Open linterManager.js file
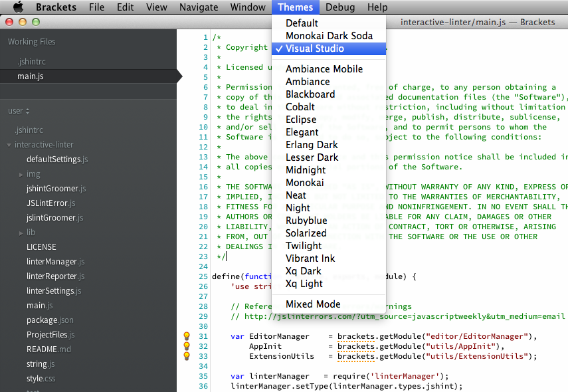The height and width of the screenshot is (392, 568). point(55,262)
